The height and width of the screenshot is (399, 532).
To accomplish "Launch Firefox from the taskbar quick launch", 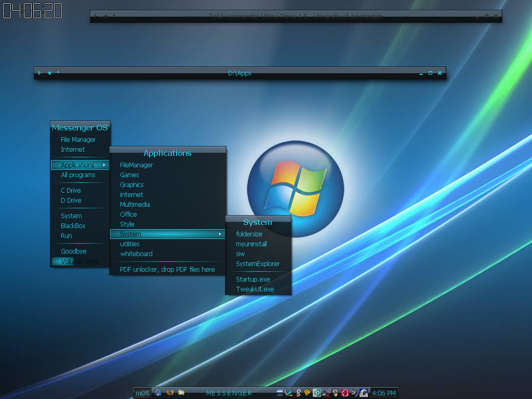I will (170, 393).
